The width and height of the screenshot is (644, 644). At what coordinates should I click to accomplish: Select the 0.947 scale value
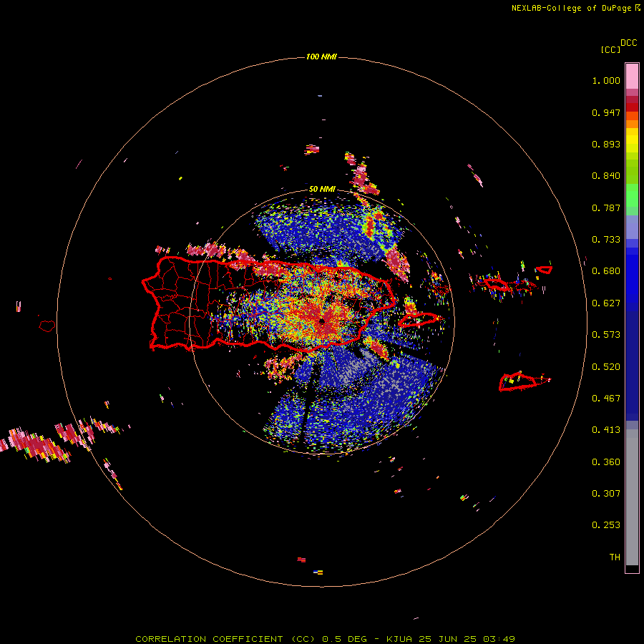point(606,112)
